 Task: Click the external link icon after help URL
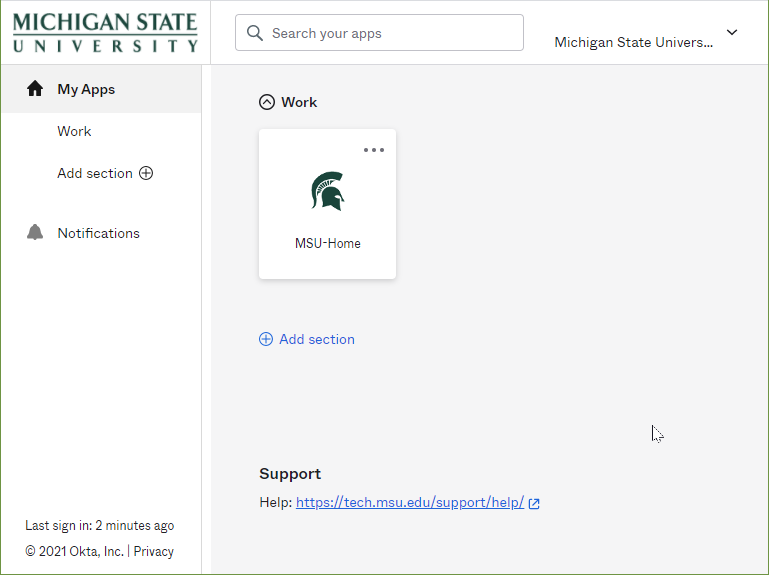pyautogui.click(x=534, y=504)
